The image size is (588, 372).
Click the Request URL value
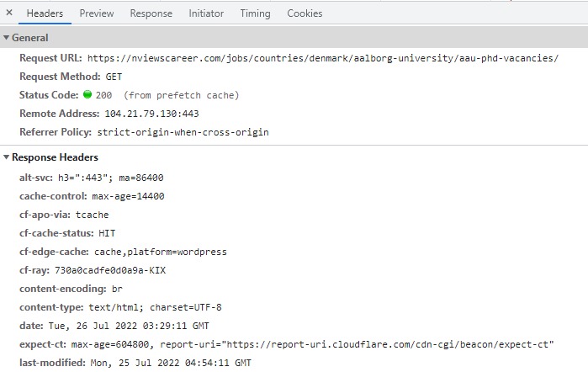(323, 58)
